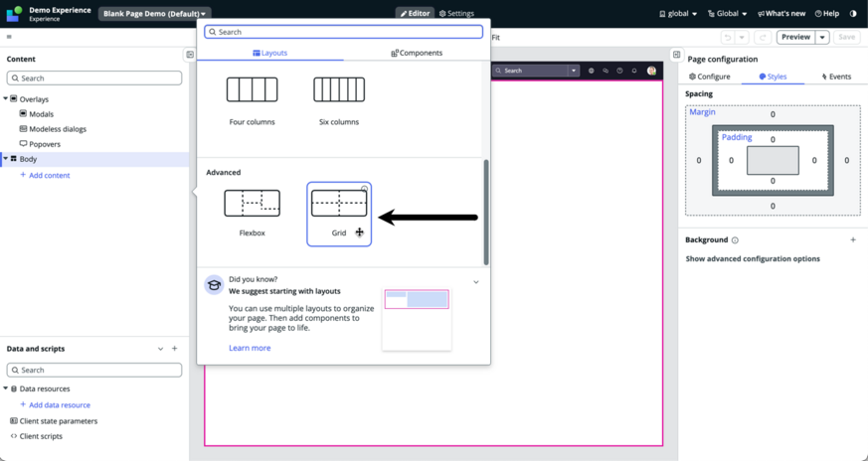Select Popovers in the content tree

click(x=45, y=144)
